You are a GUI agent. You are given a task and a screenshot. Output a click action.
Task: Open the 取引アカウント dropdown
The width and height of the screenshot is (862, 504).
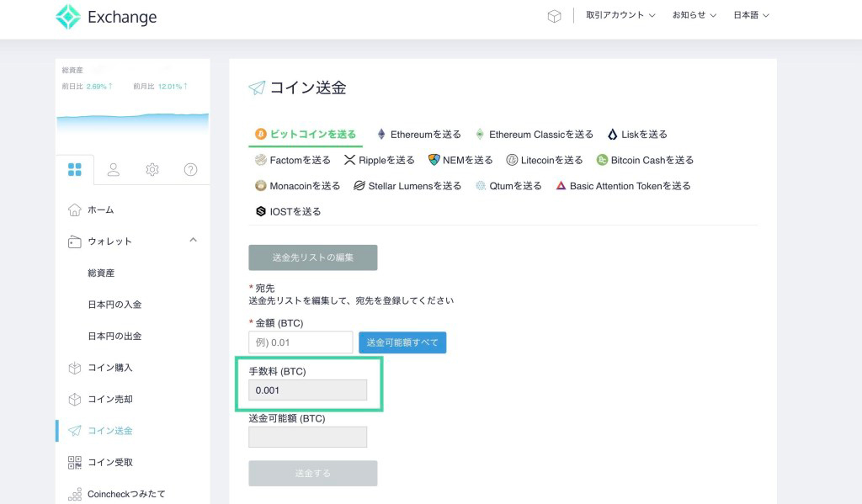pyautogui.click(x=620, y=15)
